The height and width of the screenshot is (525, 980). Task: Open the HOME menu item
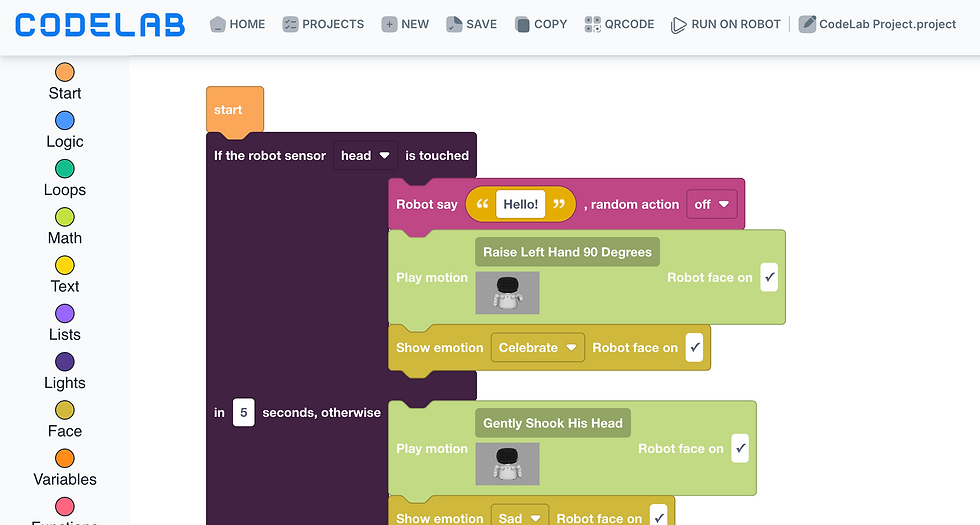(247, 24)
